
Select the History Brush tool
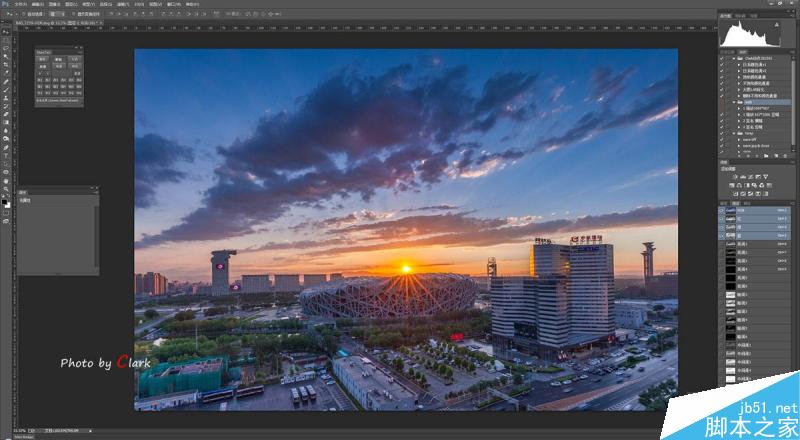pyautogui.click(x=6, y=106)
